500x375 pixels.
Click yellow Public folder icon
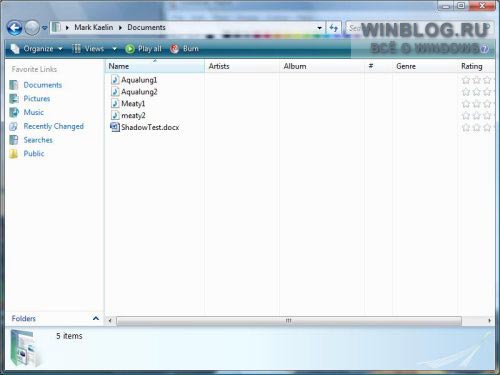pos(14,154)
